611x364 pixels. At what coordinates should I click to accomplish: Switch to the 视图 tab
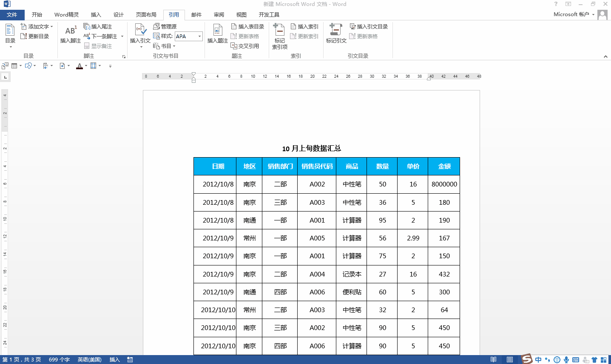pos(242,15)
